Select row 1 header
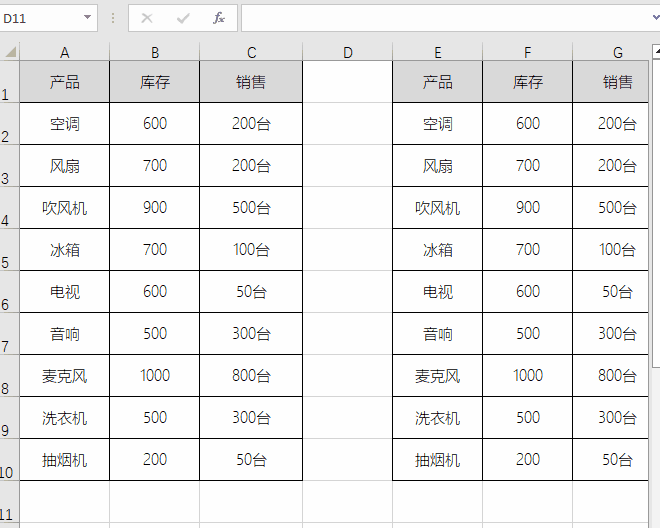This screenshot has height=528, width=660. click(9, 82)
